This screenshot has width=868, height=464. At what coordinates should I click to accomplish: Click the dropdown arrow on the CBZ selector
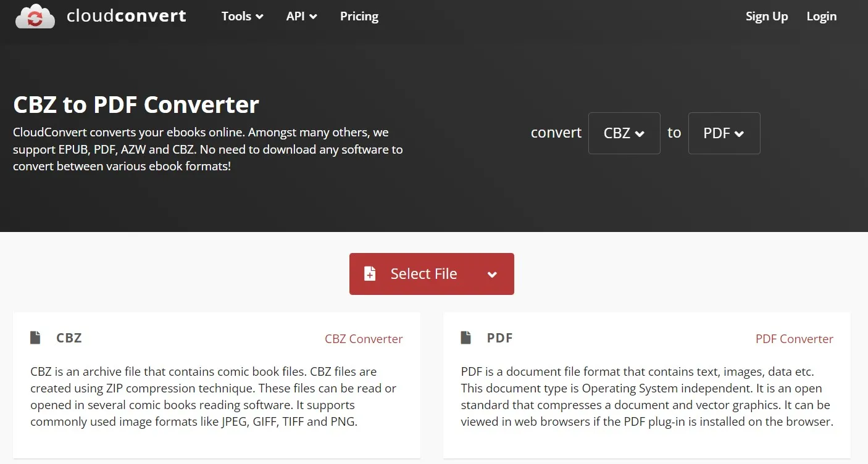click(x=640, y=133)
